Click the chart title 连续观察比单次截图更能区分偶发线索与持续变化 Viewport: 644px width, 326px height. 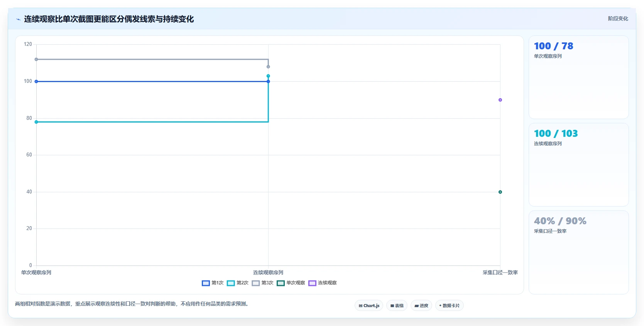[109, 19]
